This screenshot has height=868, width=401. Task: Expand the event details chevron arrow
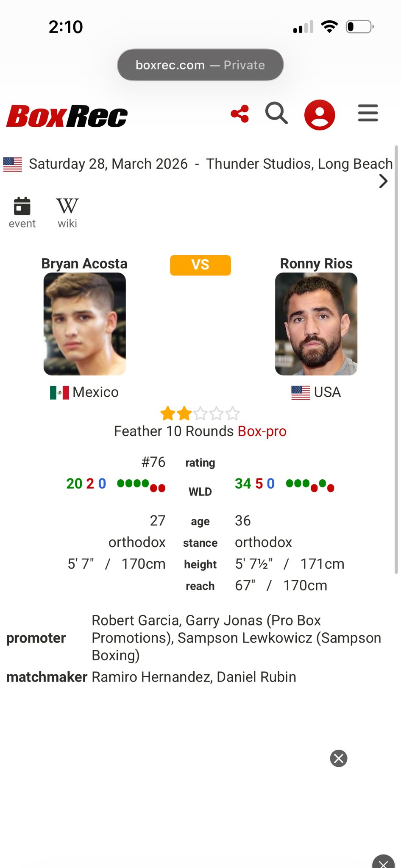[383, 181]
